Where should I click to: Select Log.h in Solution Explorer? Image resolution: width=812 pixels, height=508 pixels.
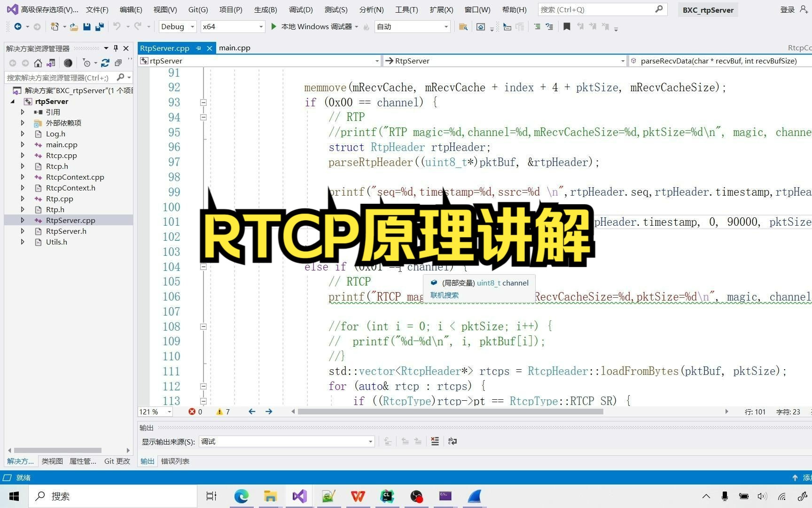point(55,134)
